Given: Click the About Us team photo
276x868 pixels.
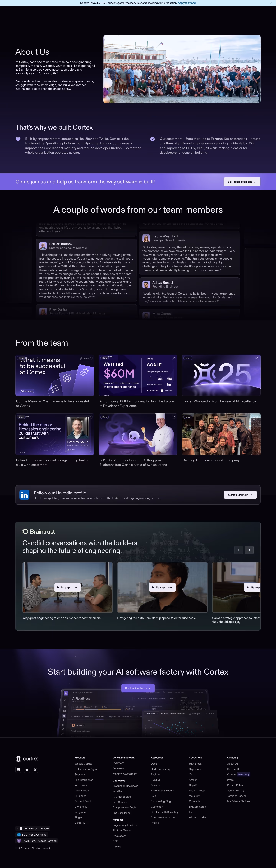Looking at the screenshot, I should (x=182, y=69).
